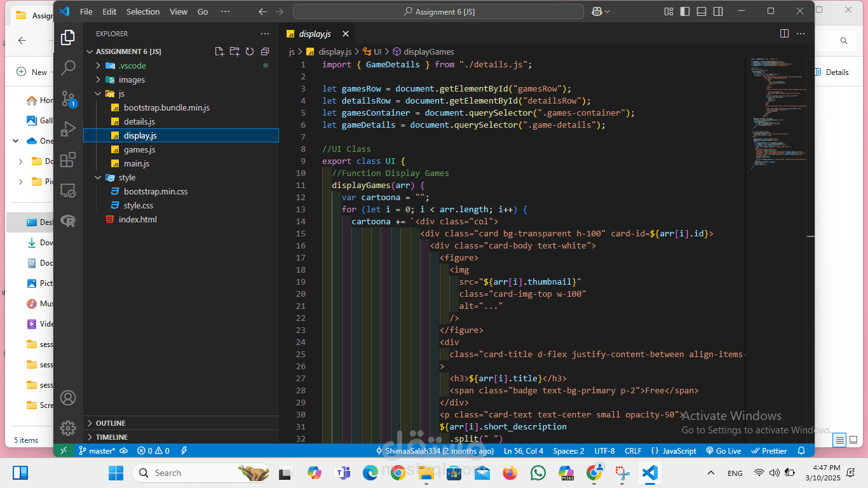Screen dimensions: 868x488
Task: Collapse all folders in Explorer
Action: (265, 51)
